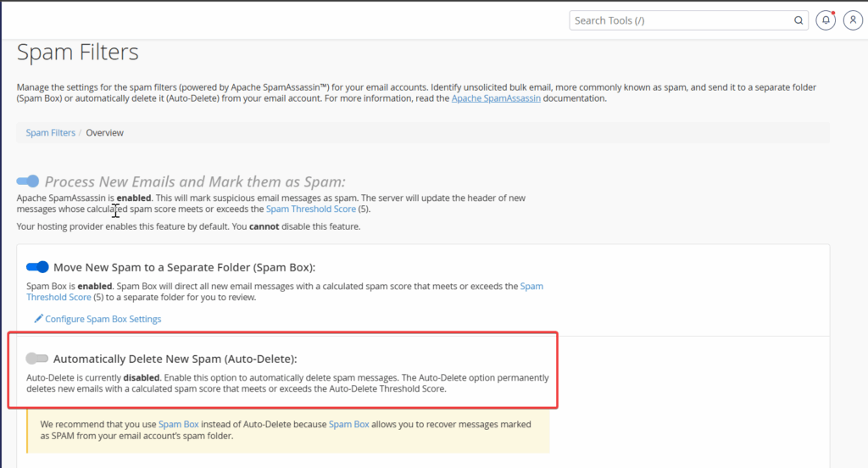Image resolution: width=868 pixels, height=468 pixels.
Task: Click the pencil icon beside Configure Spam Box
Action: click(38, 320)
